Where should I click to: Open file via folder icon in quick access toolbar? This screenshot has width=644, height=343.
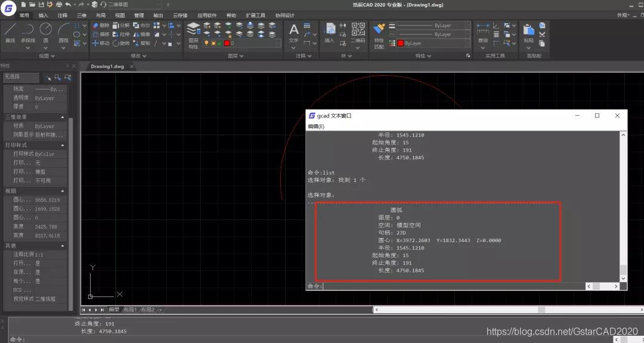(x=32, y=5)
